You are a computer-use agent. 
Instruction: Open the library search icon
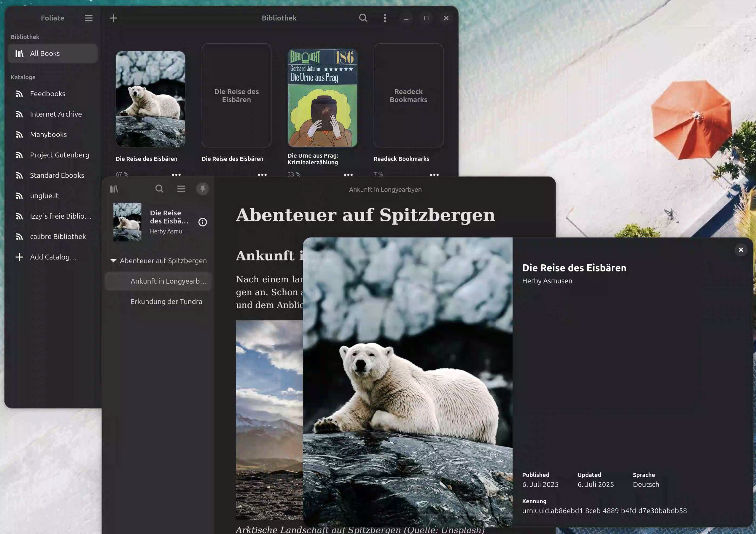[363, 18]
